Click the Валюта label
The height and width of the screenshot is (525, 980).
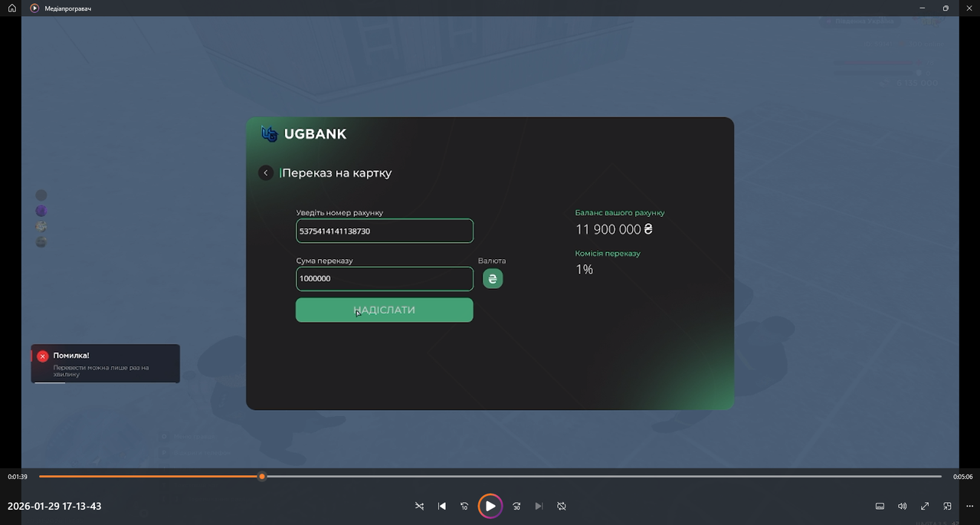tap(492, 261)
